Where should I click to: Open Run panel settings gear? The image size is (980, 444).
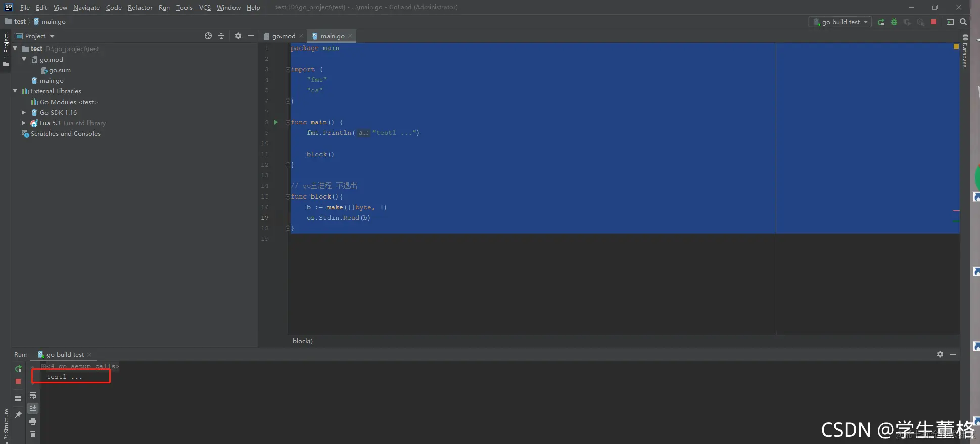[940, 354]
